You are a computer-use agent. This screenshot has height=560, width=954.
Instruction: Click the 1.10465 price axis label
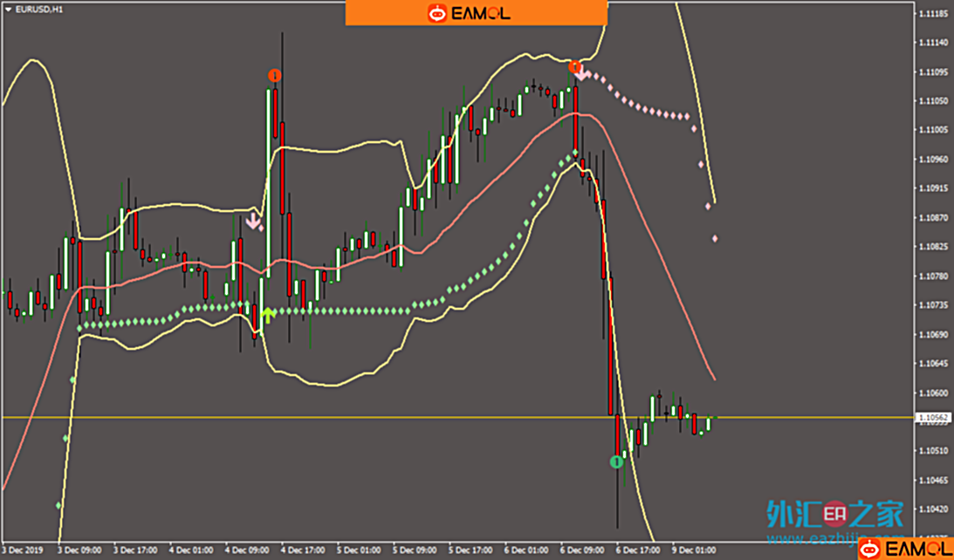tap(933, 481)
